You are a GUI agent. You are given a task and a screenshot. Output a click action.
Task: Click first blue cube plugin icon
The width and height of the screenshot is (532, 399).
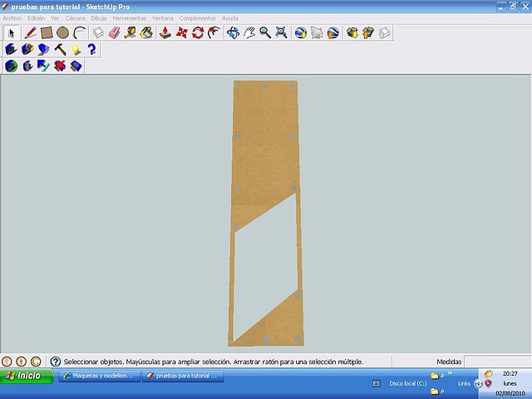(x=11, y=50)
